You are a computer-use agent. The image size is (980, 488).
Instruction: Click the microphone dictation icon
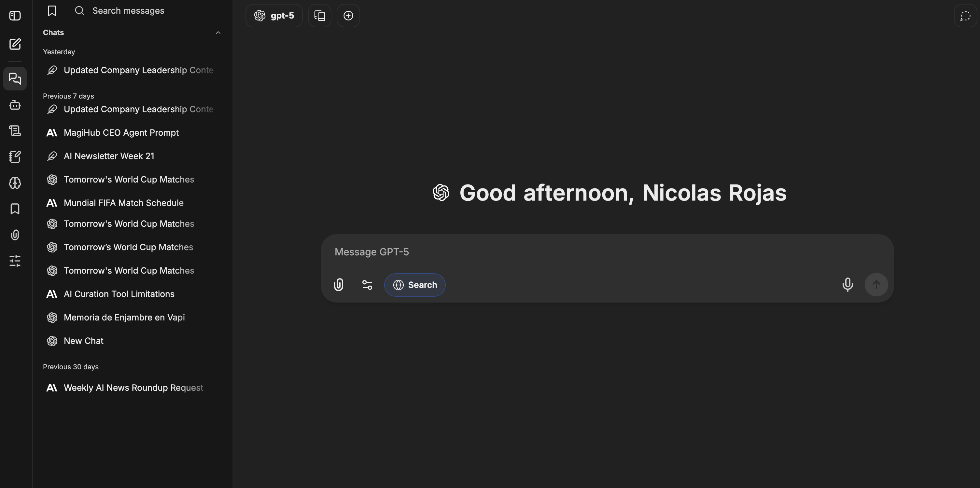point(847,285)
